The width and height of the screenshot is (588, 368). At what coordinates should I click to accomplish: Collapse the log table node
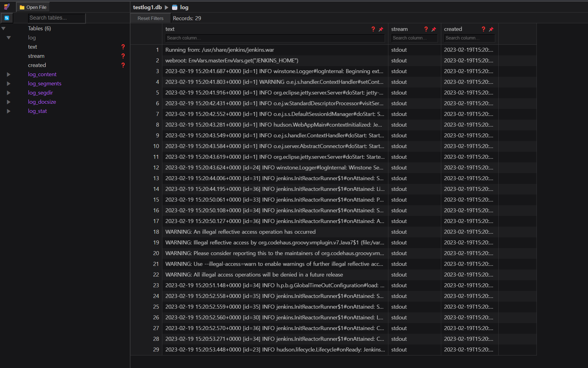click(x=9, y=38)
